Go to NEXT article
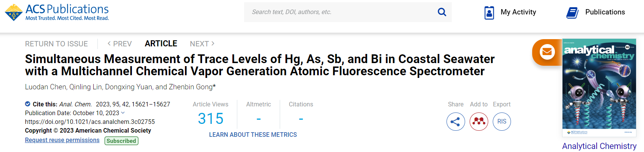The width and height of the screenshot is (644, 152). pyautogui.click(x=202, y=44)
